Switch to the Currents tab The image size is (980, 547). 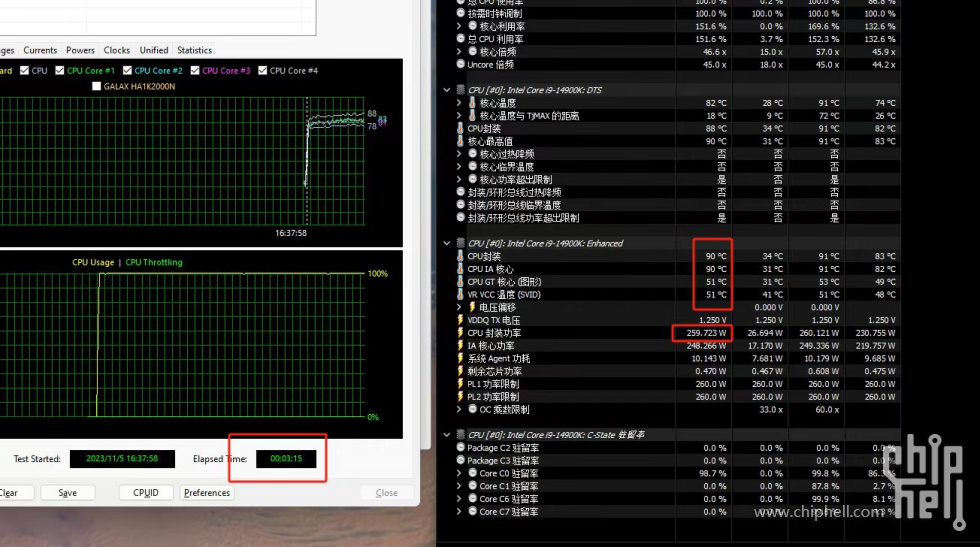pos(40,50)
